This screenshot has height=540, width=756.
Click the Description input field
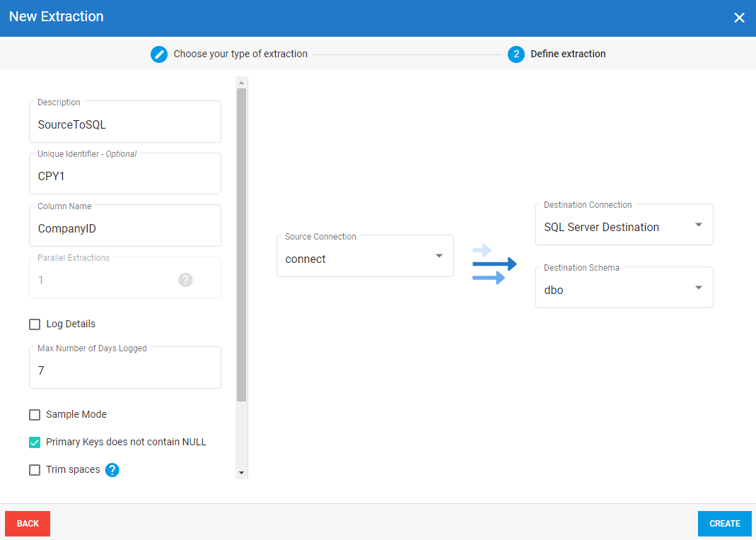coord(125,125)
